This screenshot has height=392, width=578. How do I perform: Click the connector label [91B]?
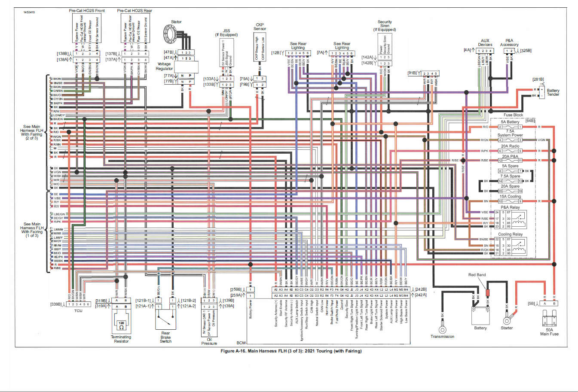(x=412, y=73)
